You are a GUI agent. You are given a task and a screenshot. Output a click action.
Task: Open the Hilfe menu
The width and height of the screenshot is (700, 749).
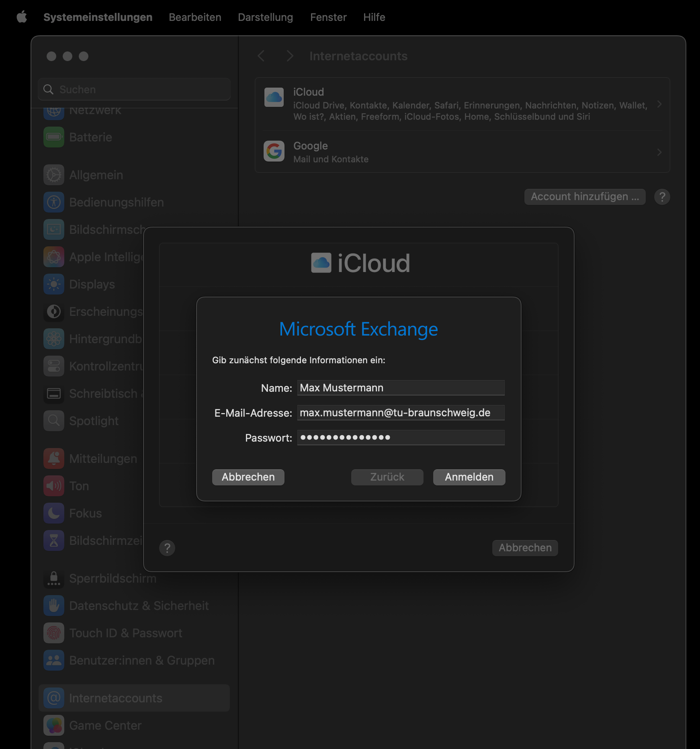[374, 17]
